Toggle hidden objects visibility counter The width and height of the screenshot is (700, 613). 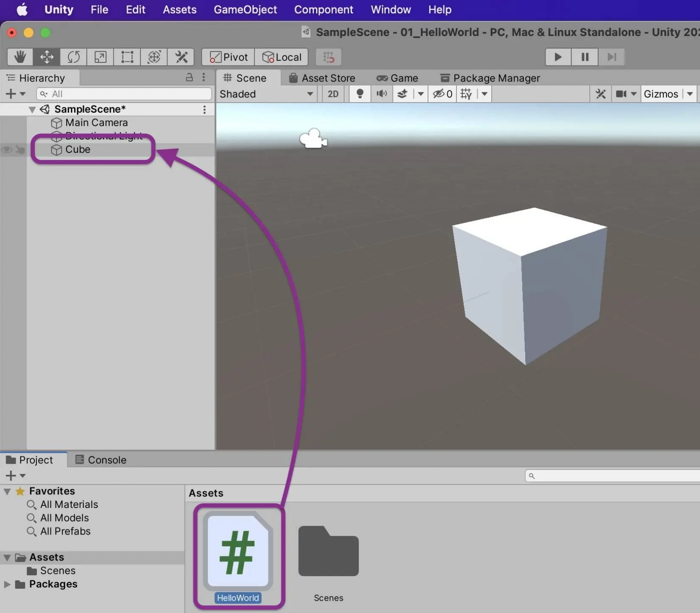coord(442,94)
